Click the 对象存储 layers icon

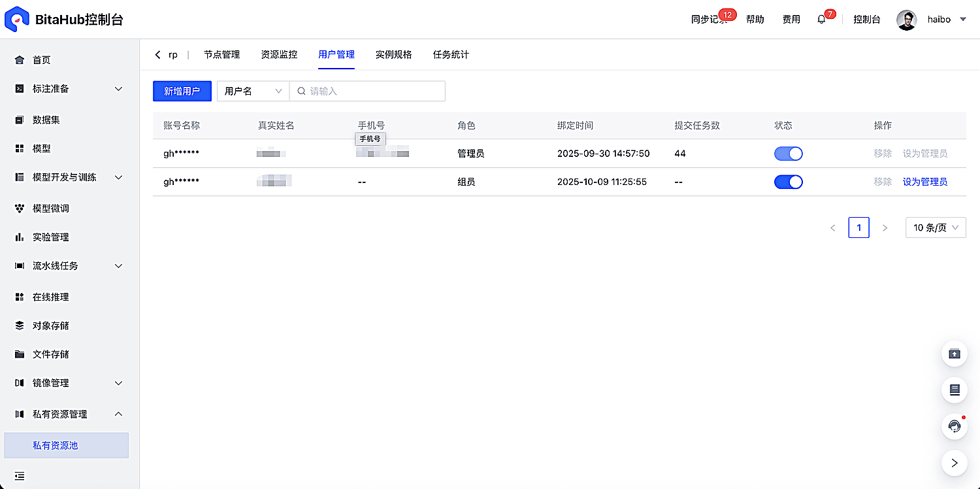click(20, 326)
